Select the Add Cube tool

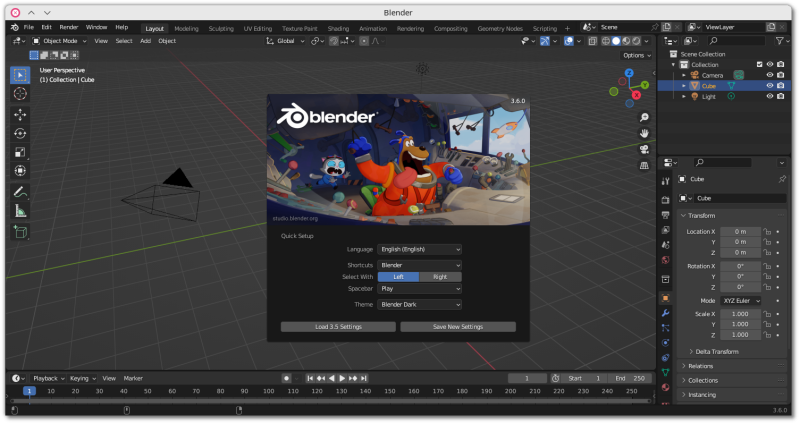click(20, 232)
